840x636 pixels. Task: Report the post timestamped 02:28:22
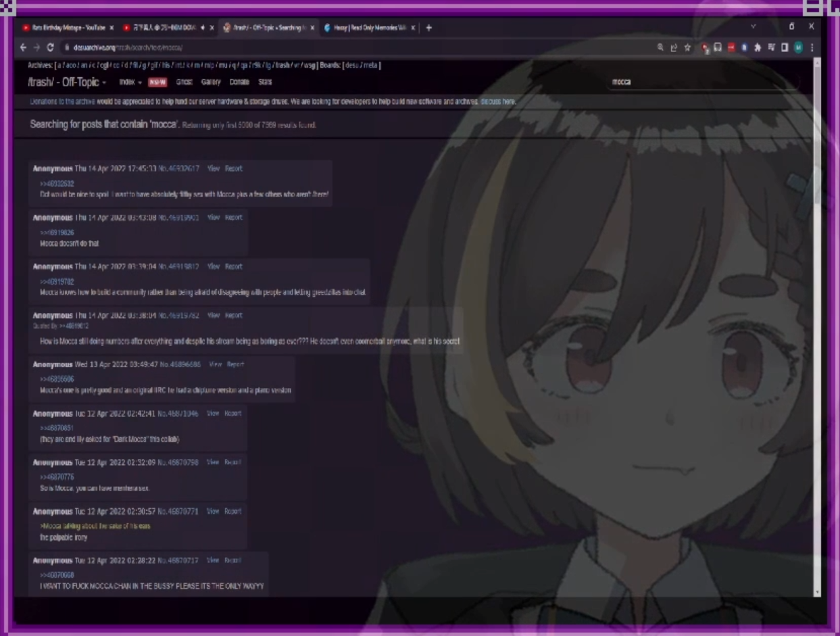(x=232, y=560)
